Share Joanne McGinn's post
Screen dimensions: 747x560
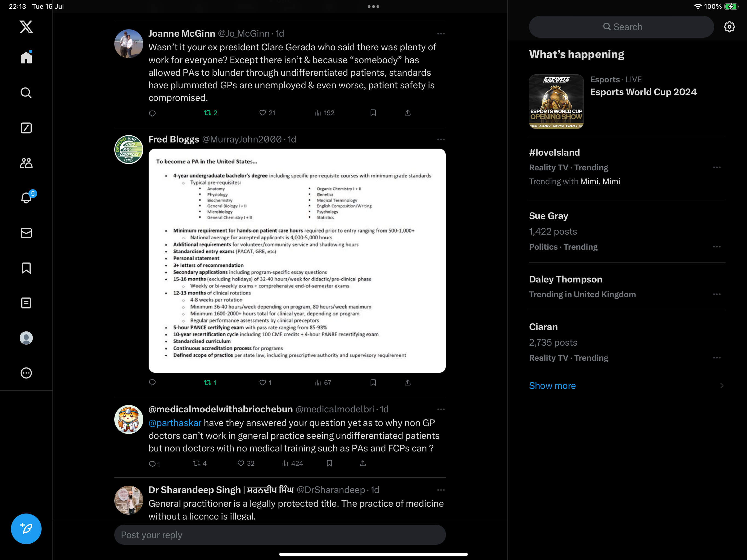click(408, 113)
